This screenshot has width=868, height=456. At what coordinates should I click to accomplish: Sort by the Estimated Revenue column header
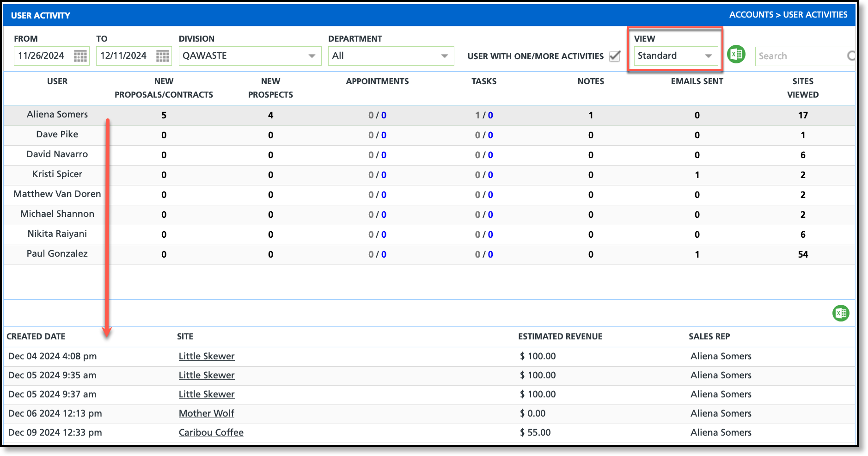[560, 337]
